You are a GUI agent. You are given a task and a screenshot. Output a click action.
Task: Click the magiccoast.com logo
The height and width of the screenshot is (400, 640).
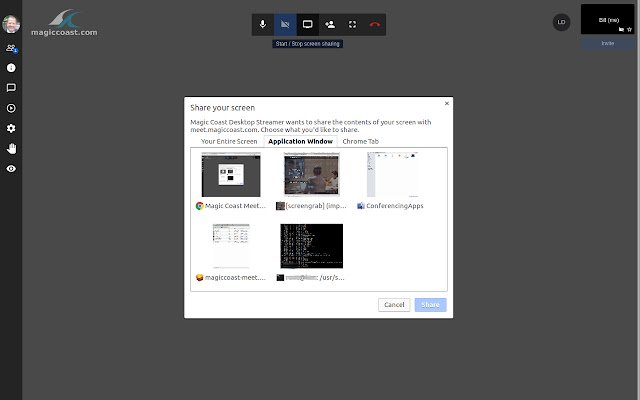[x=64, y=23]
